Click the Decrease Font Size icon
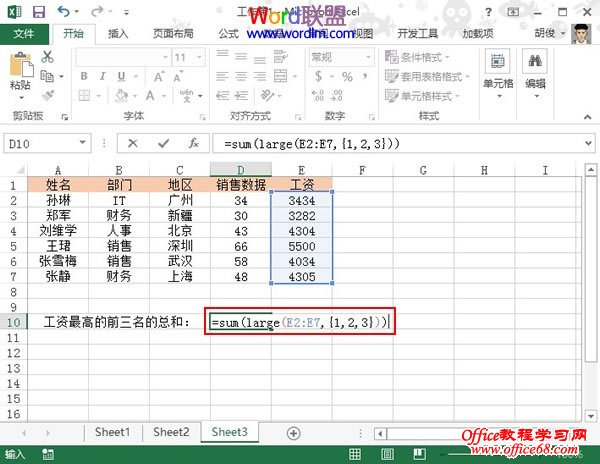 point(178,77)
